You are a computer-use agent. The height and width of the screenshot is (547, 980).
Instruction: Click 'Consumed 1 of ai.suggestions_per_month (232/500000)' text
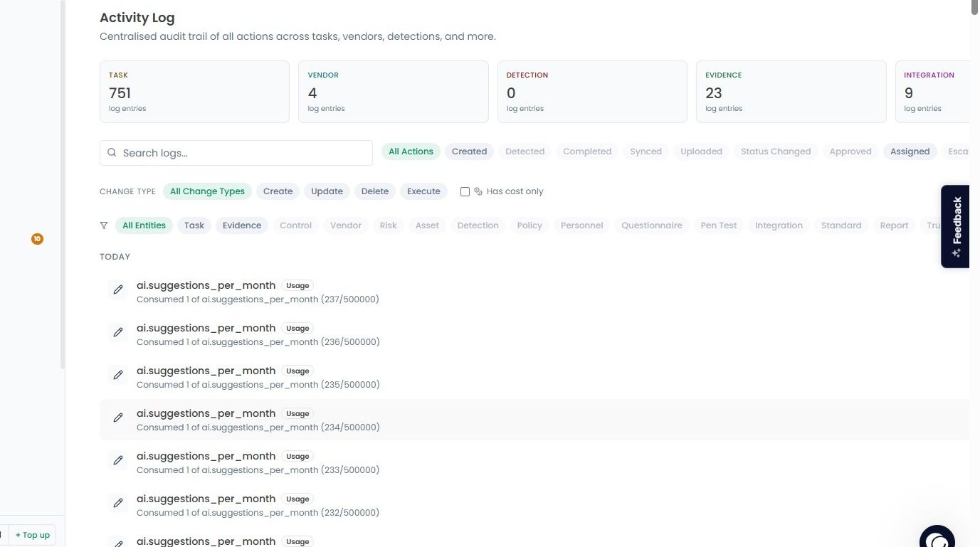tap(258, 513)
